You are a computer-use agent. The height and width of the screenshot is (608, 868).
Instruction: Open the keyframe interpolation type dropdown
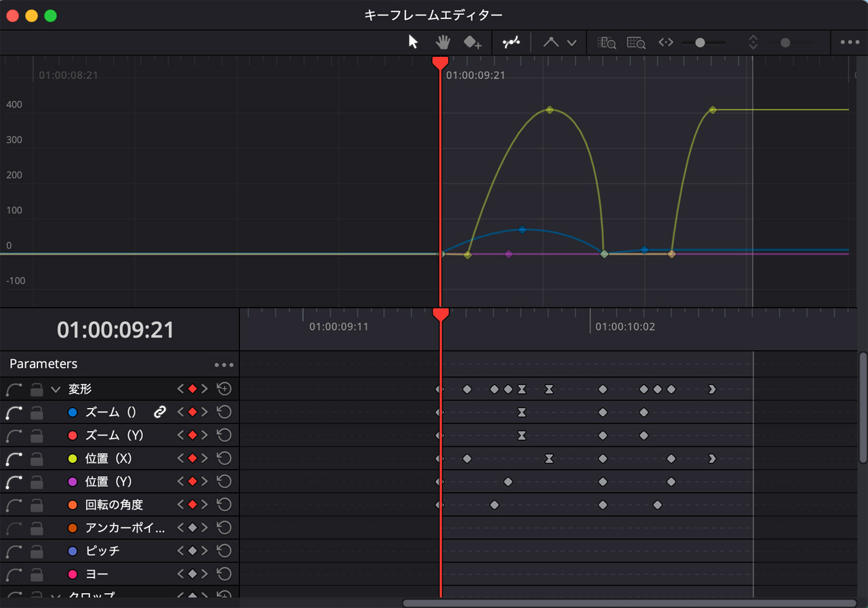pyautogui.click(x=572, y=43)
